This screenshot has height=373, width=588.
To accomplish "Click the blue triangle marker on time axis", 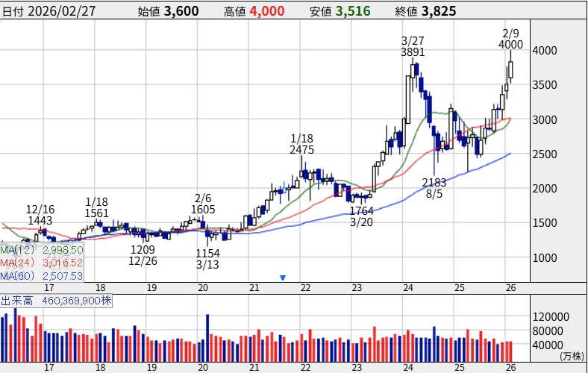I will (283, 278).
